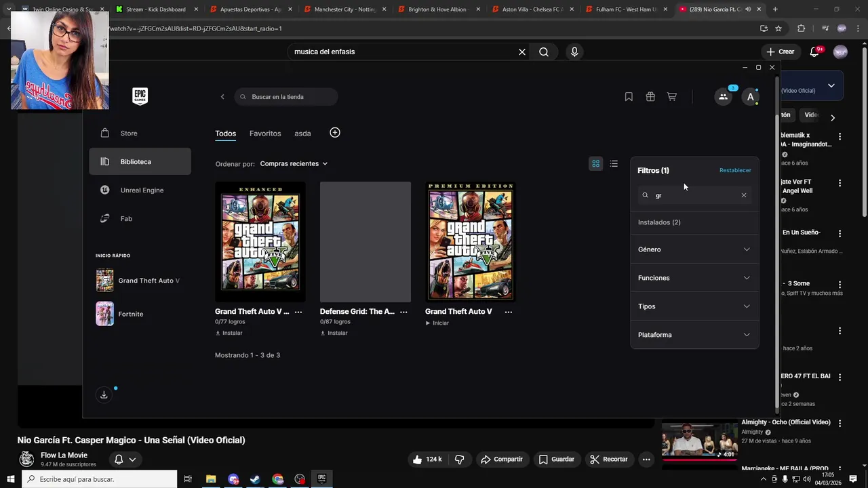Screen dimensions: 868x488
Task: Expand the Plataforma filter
Action: [694, 335]
